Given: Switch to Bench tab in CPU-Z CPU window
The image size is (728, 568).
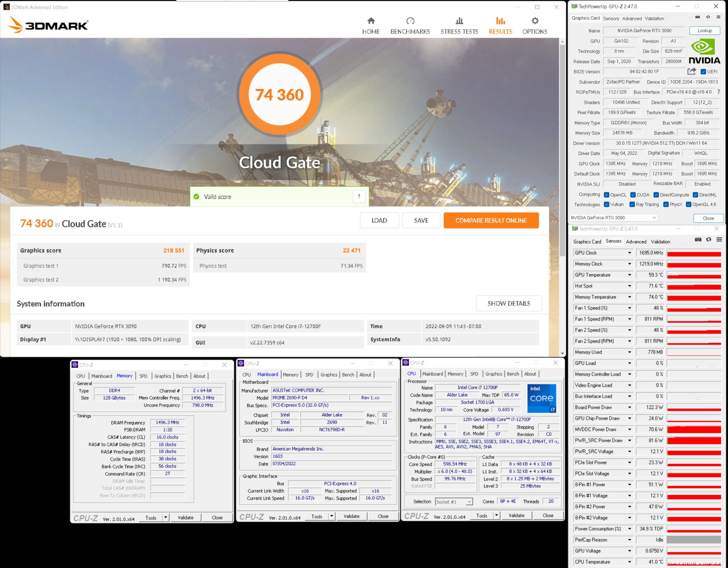Looking at the screenshot, I should (x=513, y=374).
